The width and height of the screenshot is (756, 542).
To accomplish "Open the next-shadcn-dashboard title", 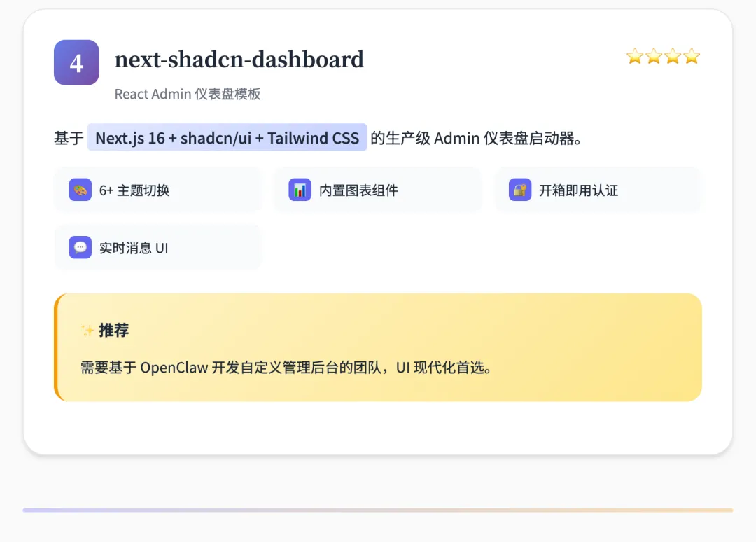I will click(x=239, y=60).
